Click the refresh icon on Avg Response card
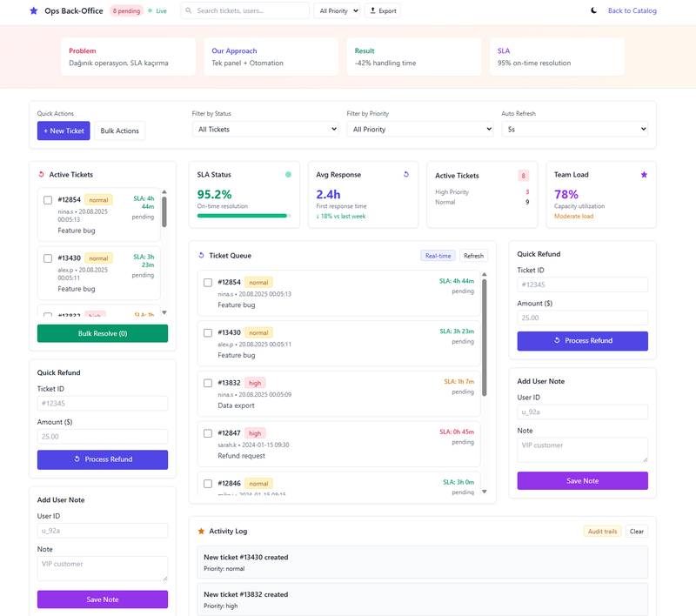 [x=405, y=174]
